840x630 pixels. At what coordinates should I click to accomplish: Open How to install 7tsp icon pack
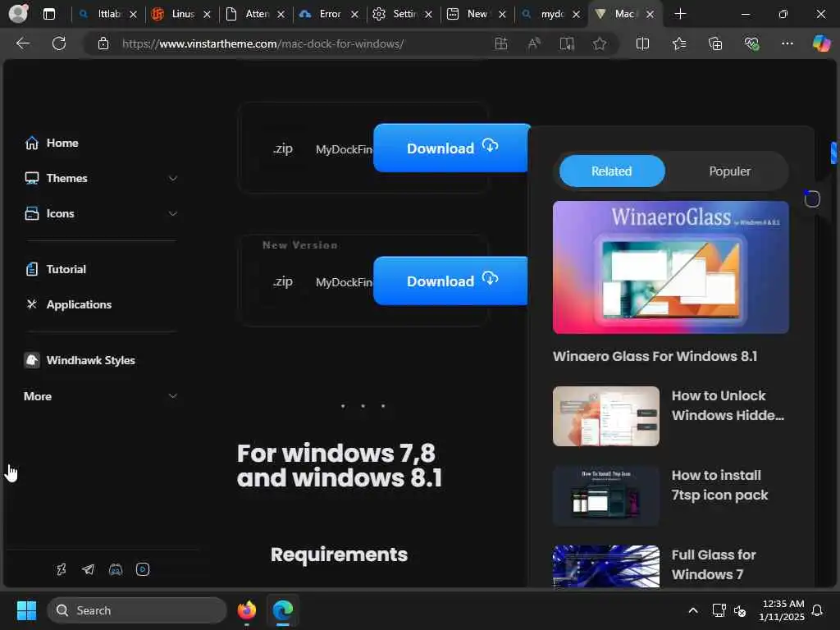point(719,486)
